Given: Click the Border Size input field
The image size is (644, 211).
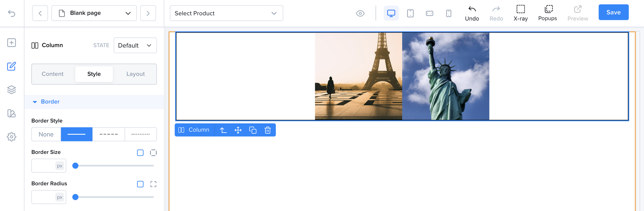Looking at the screenshot, I should (49, 166).
